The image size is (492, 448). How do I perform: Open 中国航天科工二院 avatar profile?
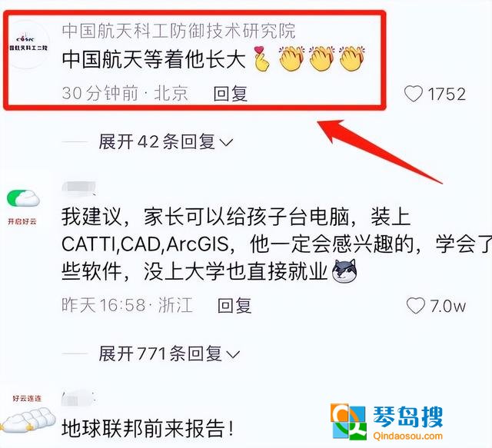tap(28, 44)
